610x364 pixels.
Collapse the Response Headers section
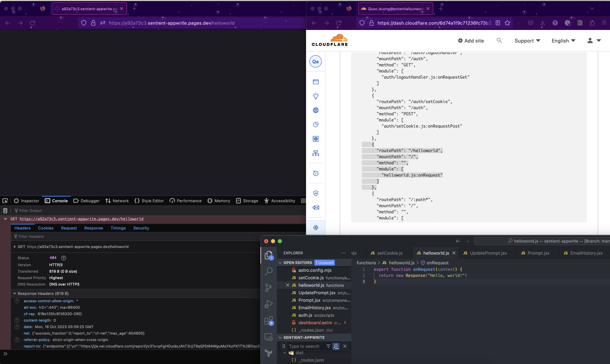click(14, 293)
